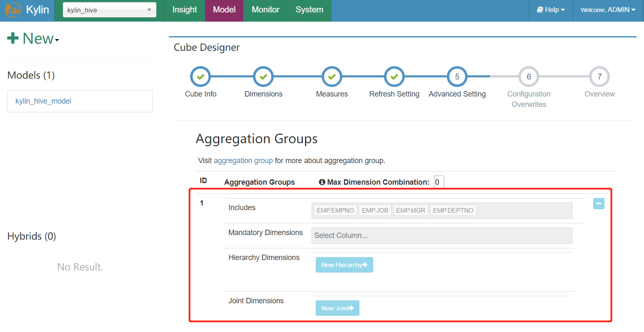The width and height of the screenshot is (644, 332).
Task: Click the Advanced Setting step label
Action: click(457, 94)
